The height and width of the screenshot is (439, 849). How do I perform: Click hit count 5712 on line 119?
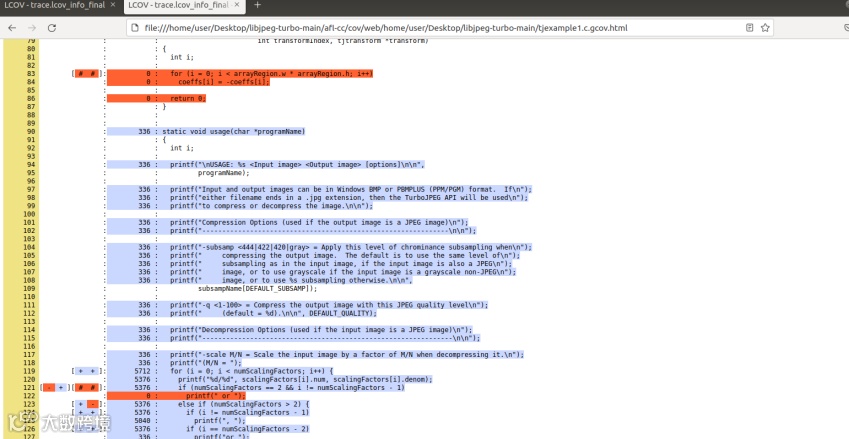coord(142,371)
